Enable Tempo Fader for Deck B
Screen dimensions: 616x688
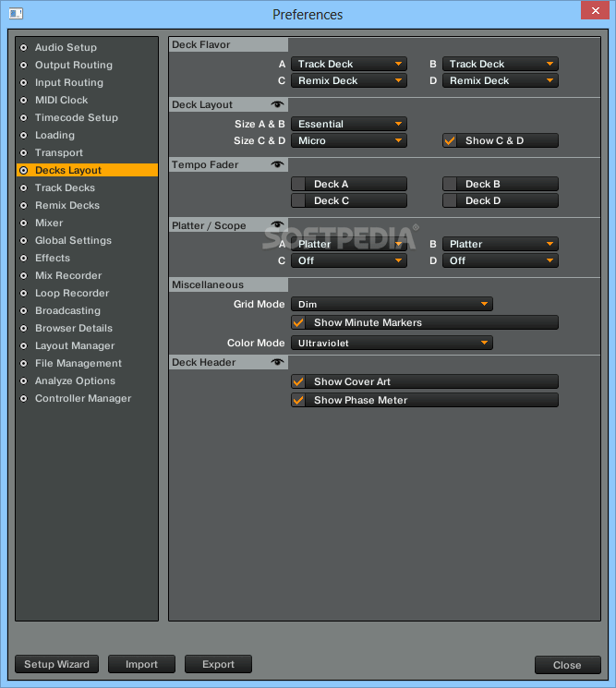(450, 185)
